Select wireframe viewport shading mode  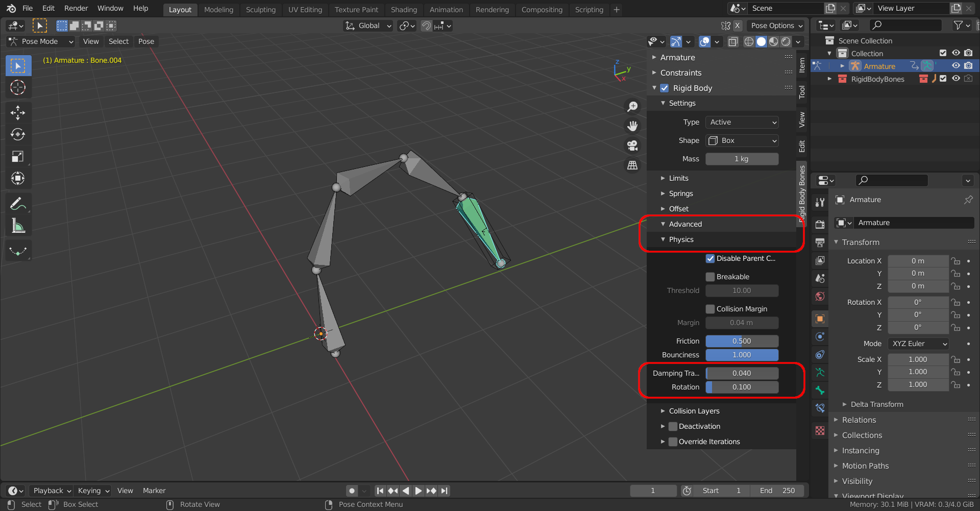pyautogui.click(x=749, y=41)
